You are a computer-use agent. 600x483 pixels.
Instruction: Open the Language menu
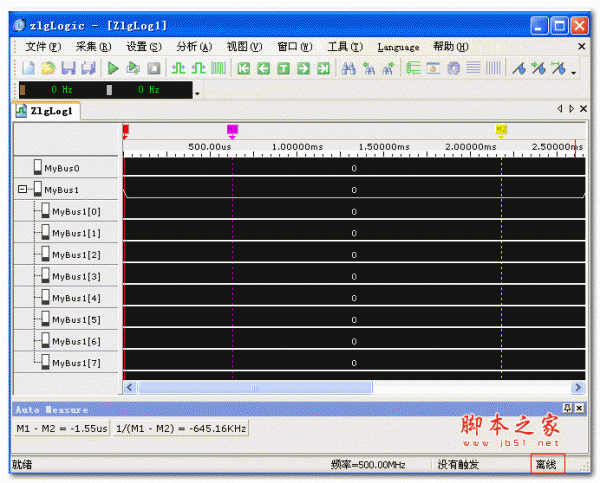point(398,47)
